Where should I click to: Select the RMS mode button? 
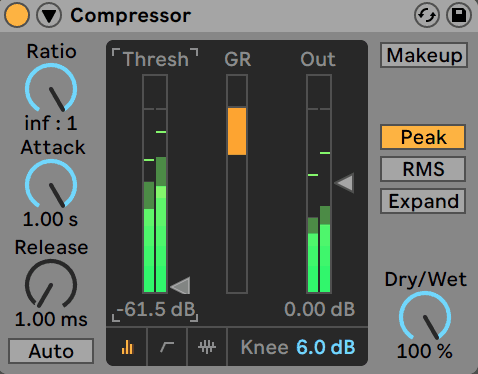pos(423,169)
